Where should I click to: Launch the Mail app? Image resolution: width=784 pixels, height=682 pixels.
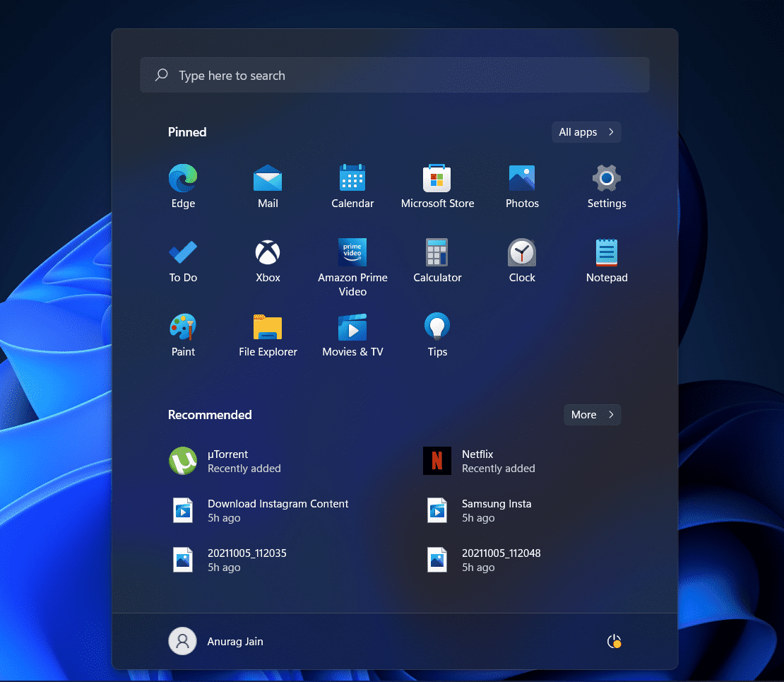(x=268, y=179)
